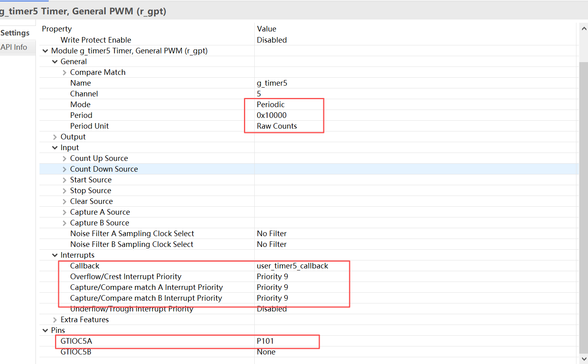Expand the Stop Source row
This screenshot has height=364, width=588.
[x=64, y=191]
